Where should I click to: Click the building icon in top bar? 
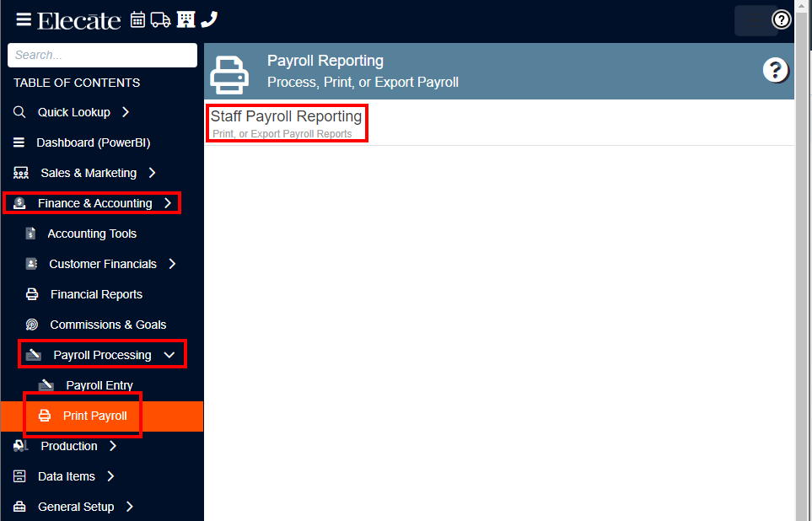[x=186, y=19]
